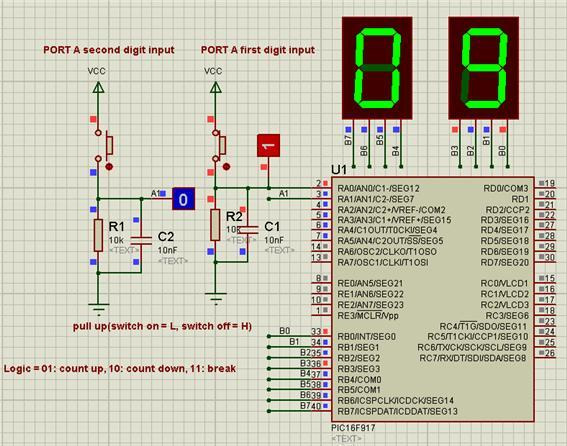The width and height of the screenshot is (567, 446).
Task: Select the R2 resistor symbol
Action: 216,225
